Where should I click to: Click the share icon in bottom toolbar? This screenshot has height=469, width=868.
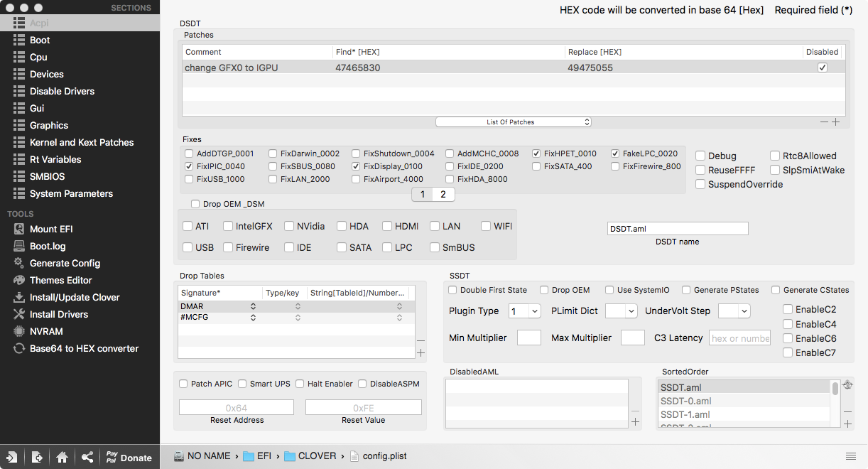(87, 457)
